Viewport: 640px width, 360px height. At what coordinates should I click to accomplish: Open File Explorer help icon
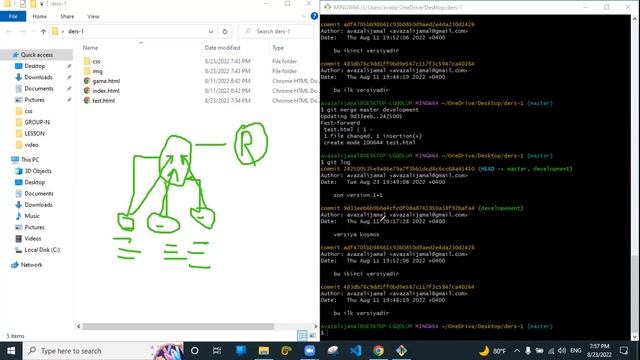(x=314, y=16)
